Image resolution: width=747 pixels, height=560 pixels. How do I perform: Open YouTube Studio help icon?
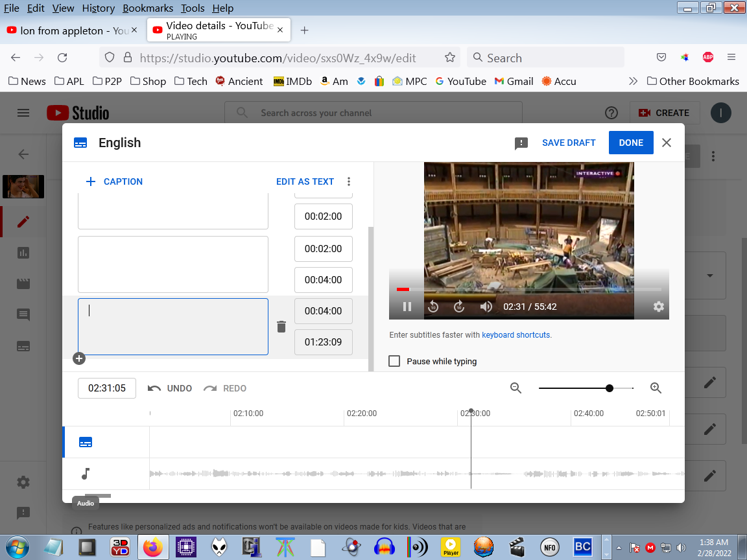611,113
